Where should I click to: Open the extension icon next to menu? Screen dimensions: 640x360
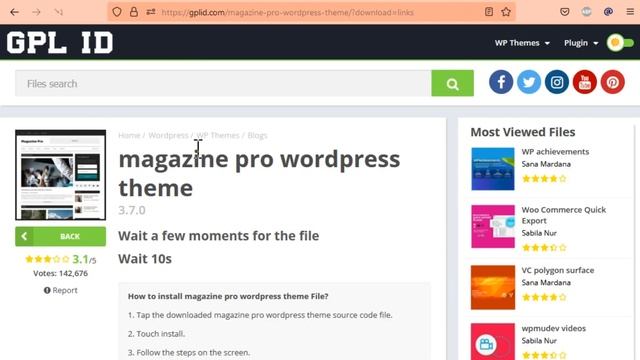pyautogui.click(x=608, y=12)
